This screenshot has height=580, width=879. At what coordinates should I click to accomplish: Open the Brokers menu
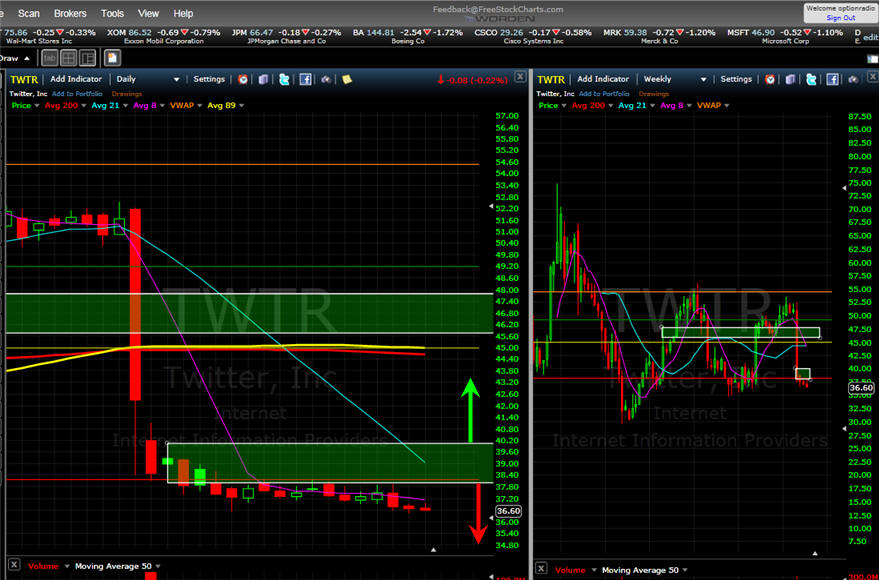(x=70, y=13)
